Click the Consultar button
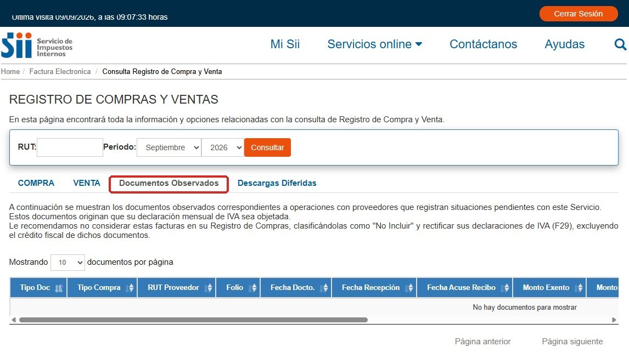 267,147
